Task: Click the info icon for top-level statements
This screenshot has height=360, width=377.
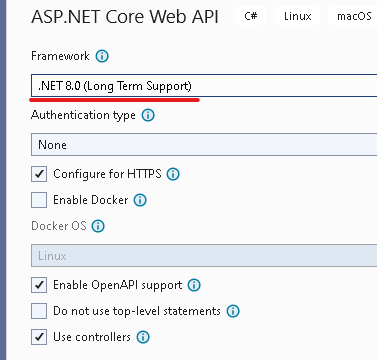Action: click(x=233, y=311)
